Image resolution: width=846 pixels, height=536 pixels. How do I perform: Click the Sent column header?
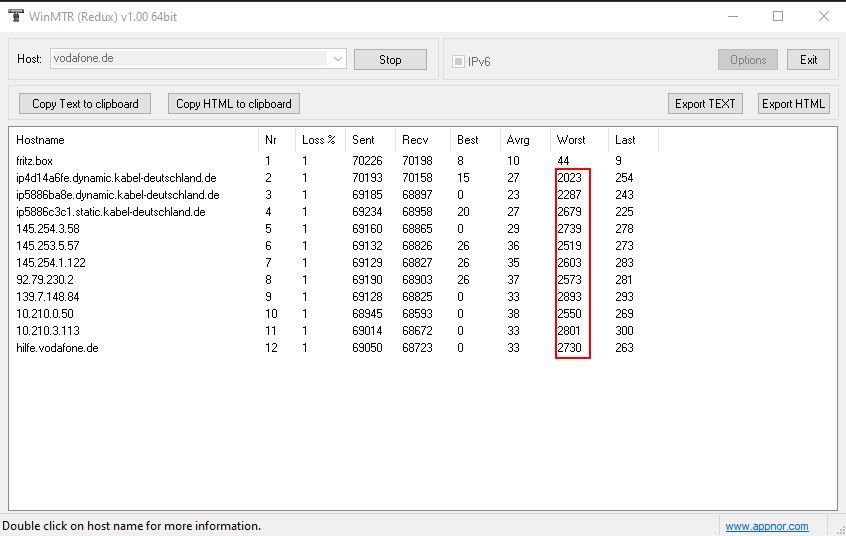370,140
